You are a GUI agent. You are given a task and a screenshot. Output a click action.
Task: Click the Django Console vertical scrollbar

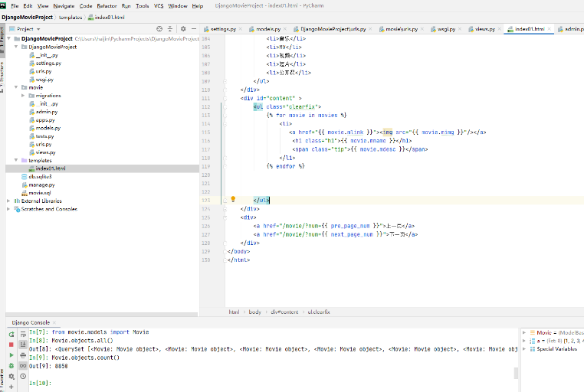(x=516, y=373)
